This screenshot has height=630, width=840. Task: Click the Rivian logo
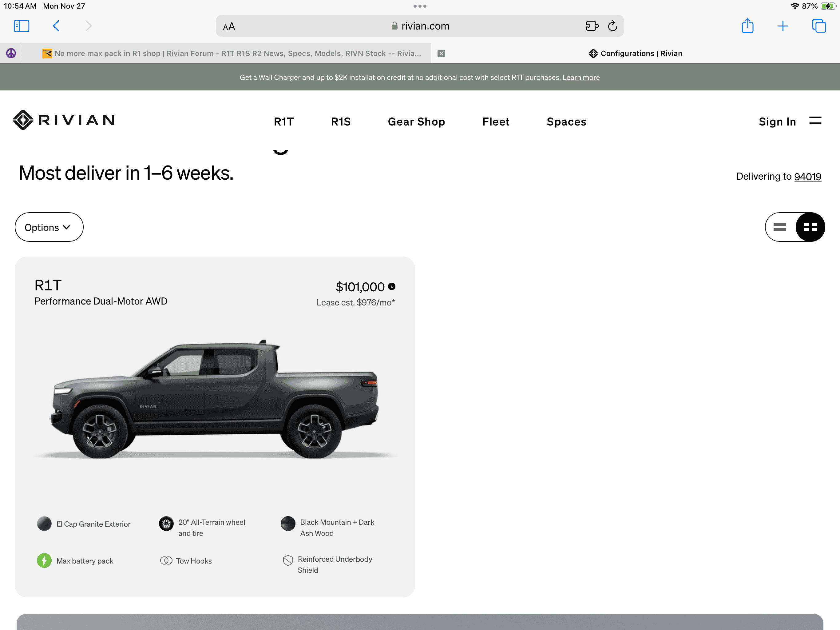point(63,120)
